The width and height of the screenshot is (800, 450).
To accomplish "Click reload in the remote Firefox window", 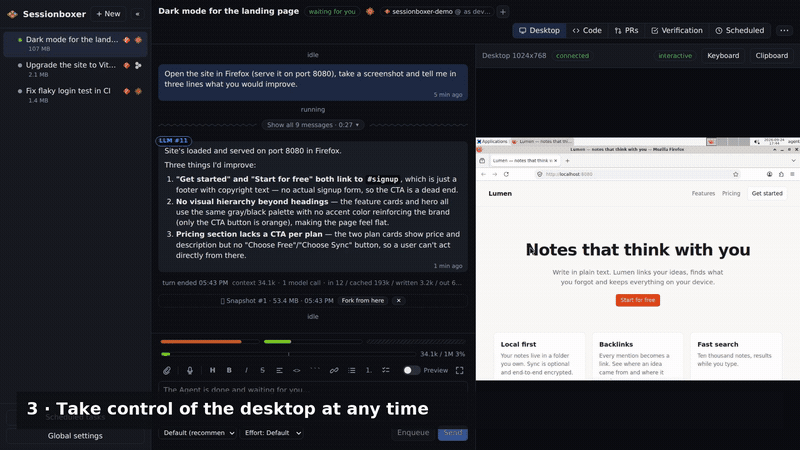I will [506, 174].
